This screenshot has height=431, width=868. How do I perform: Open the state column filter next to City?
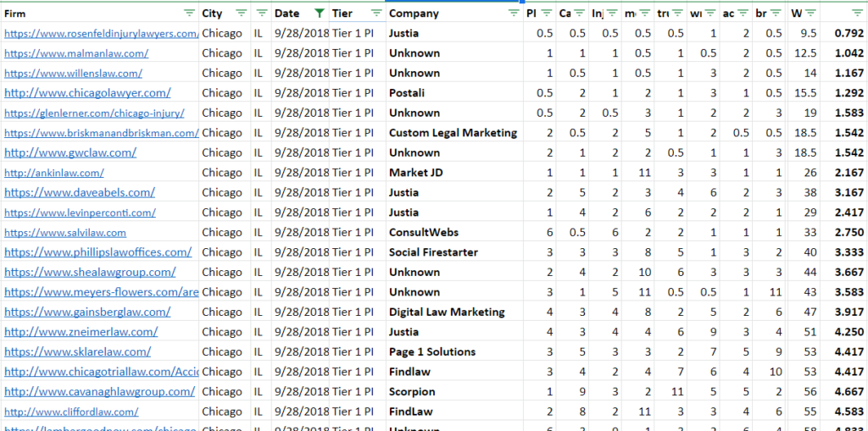pyautogui.click(x=263, y=14)
